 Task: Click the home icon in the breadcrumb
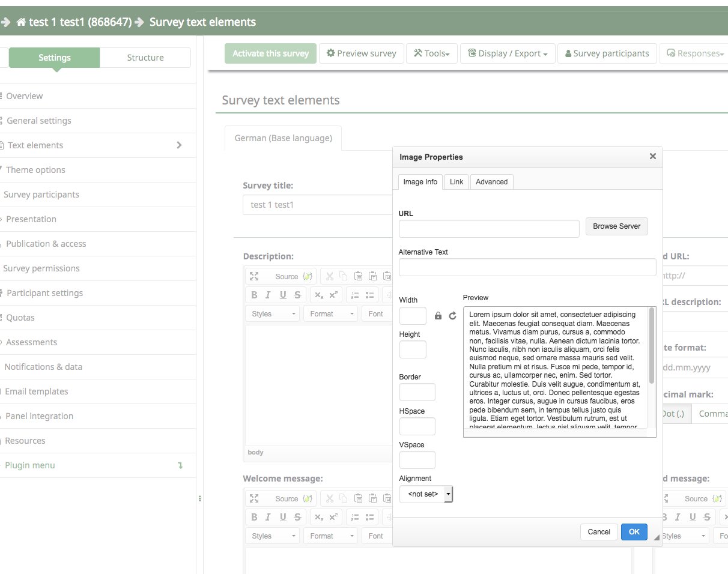click(22, 22)
